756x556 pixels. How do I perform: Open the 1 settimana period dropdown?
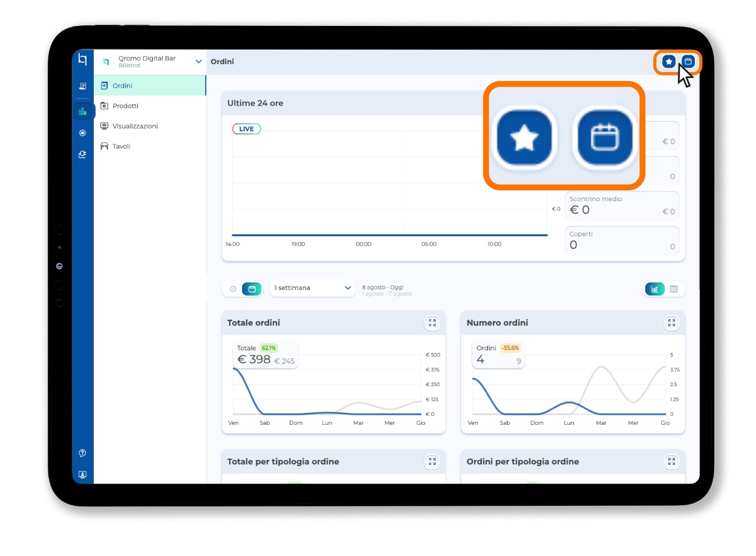pyautogui.click(x=313, y=288)
